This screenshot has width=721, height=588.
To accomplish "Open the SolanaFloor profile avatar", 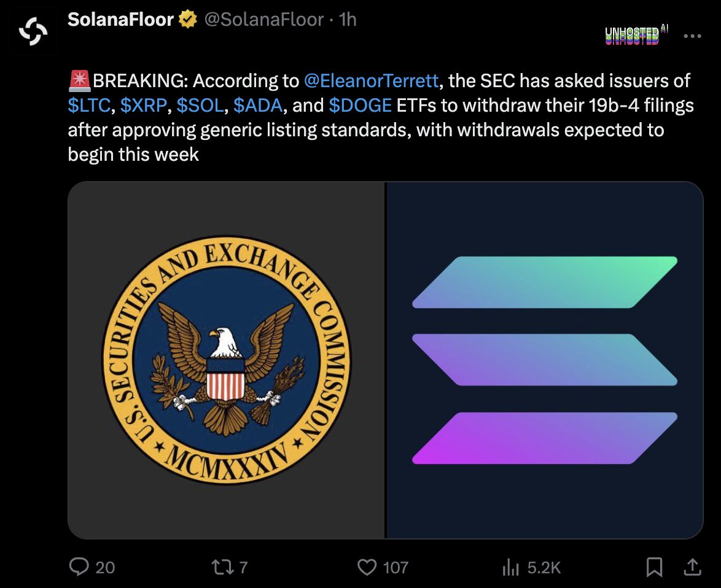I will 33,32.
